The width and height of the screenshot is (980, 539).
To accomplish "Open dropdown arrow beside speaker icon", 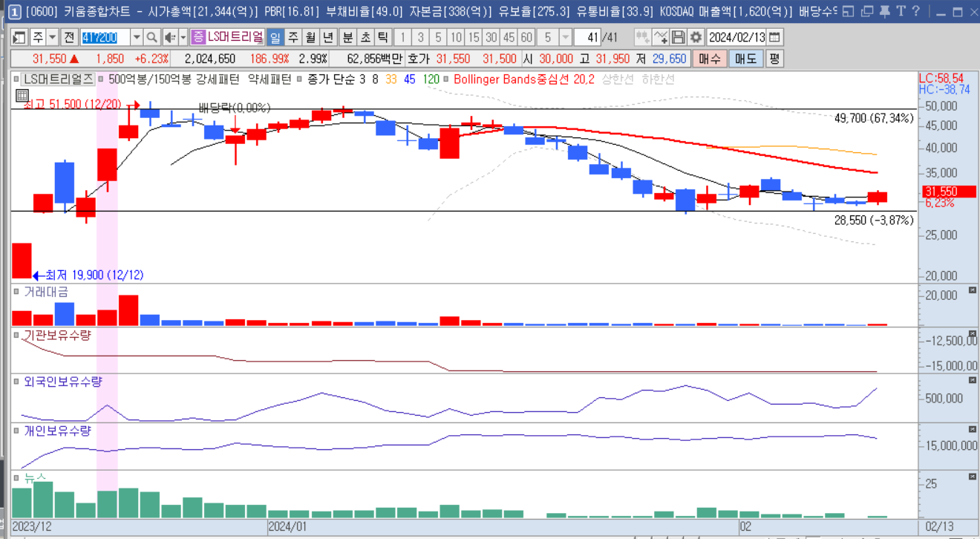I will [183, 37].
